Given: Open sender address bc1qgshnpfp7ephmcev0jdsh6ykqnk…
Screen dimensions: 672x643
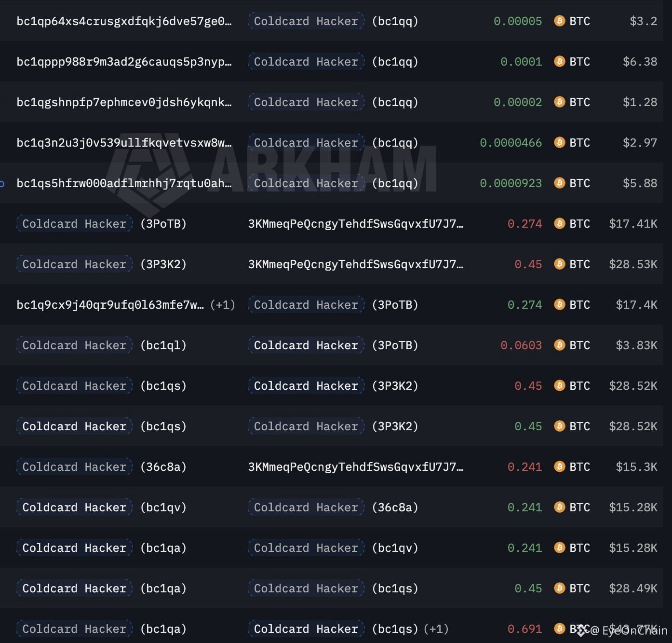Looking at the screenshot, I should 124,102.
